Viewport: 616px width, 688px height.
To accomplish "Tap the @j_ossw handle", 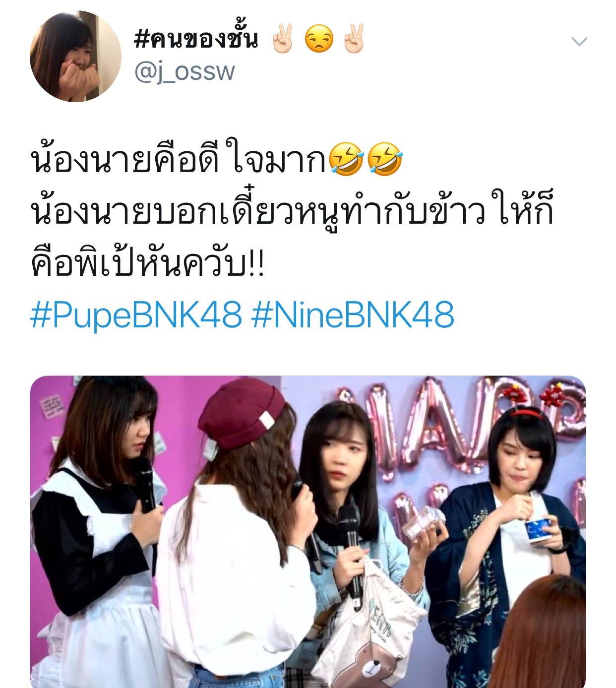I will pos(185,72).
